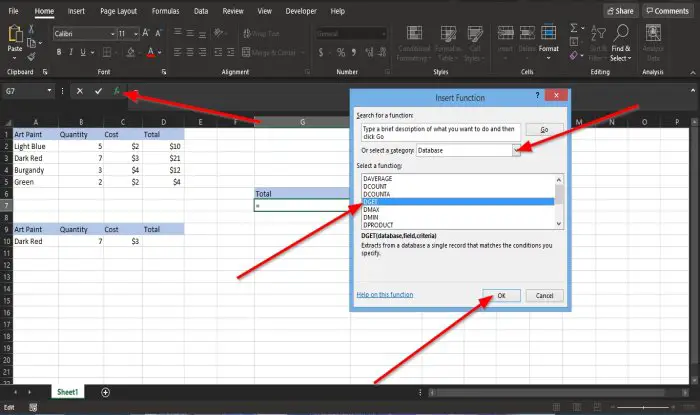This screenshot has width=700, height=415.
Task: Click OK in the Insert Function dialog
Action: click(x=501, y=295)
